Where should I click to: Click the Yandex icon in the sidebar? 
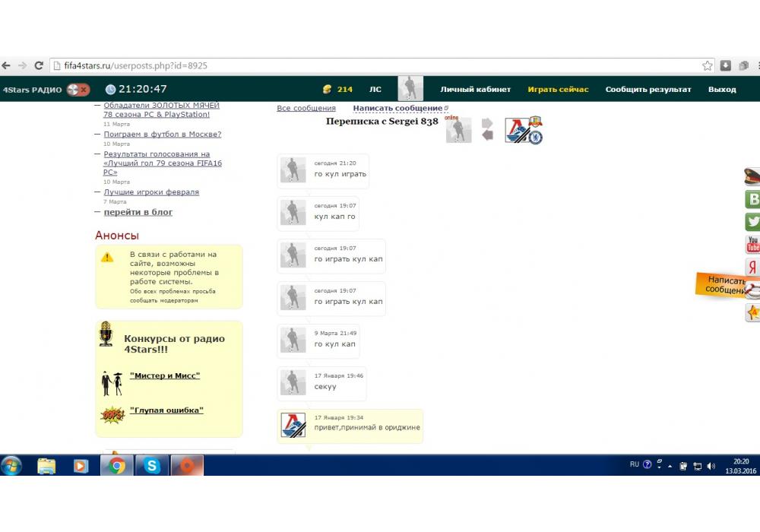pos(752,267)
